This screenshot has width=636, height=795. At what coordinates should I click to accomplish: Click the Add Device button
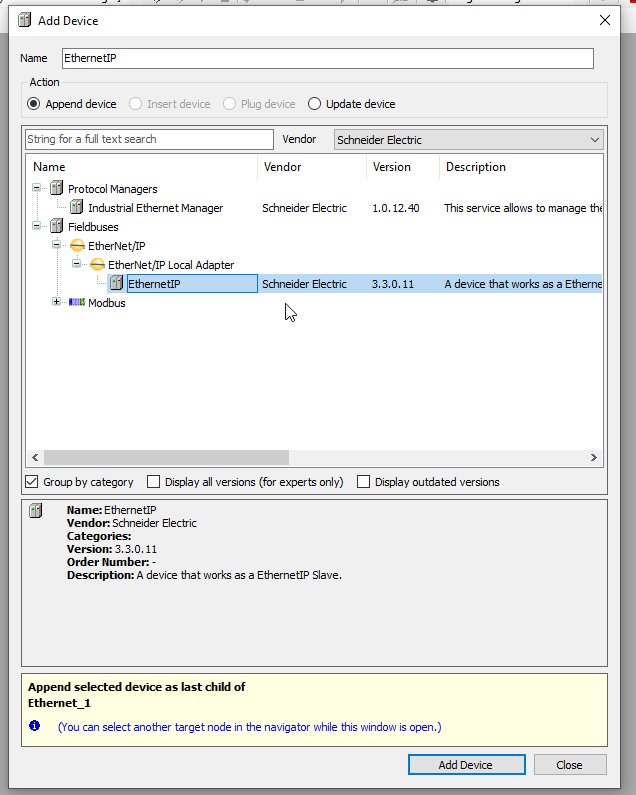pyautogui.click(x=466, y=765)
